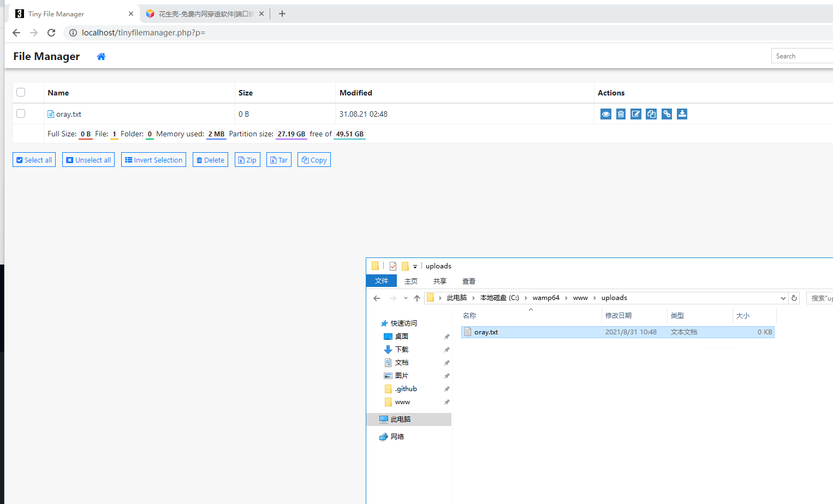Select 图片 in Explorer sidebar
833x504 pixels.
click(402, 376)
